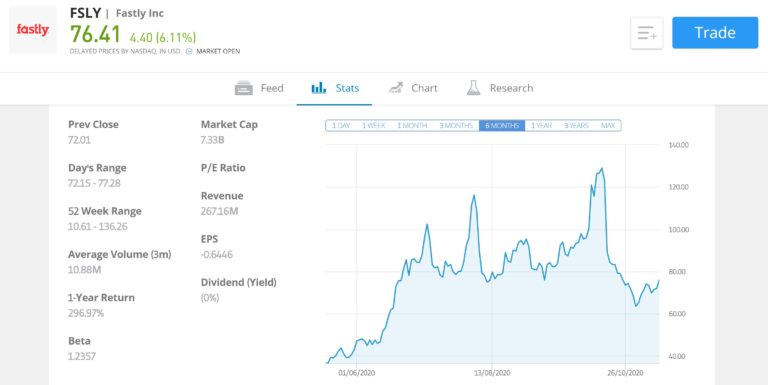
Task: Click the Stats bar chart icon
Action: point(319,88)
